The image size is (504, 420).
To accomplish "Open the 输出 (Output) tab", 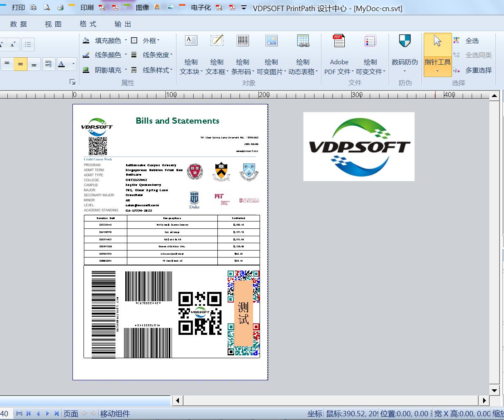I will pyautogui.click(x=123, y=24).
